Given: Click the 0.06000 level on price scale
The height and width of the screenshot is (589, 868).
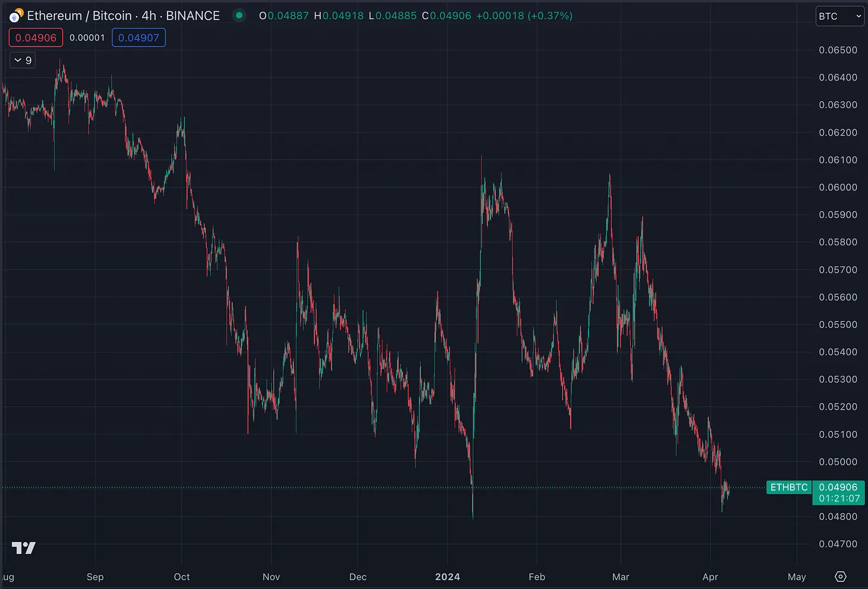Looking at the screenshot, I should coord(838,187).
